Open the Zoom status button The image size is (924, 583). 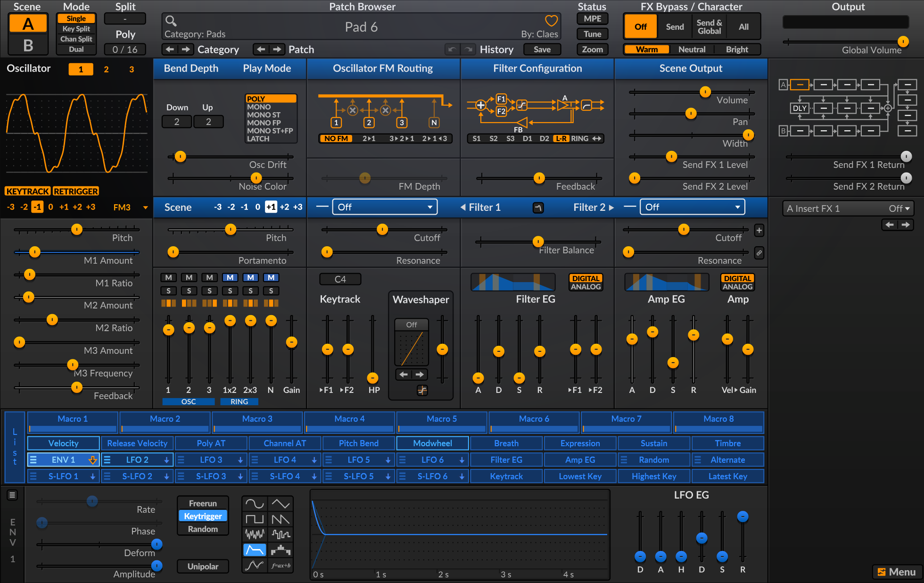[x=593, y=49]
